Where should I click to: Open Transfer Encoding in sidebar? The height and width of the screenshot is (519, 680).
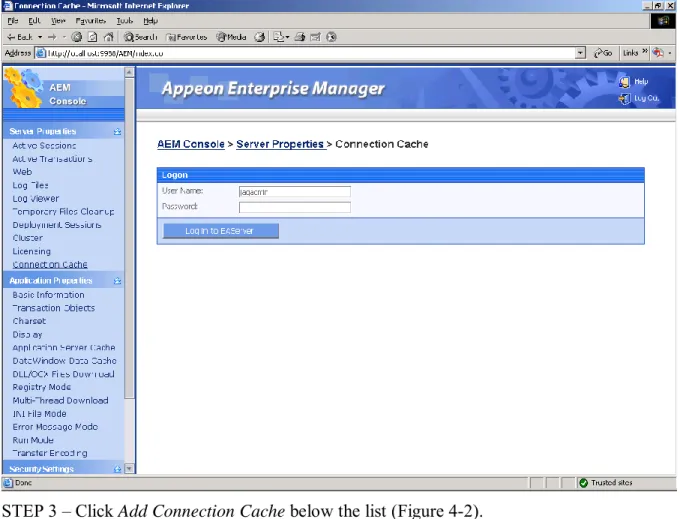(50, 453)
